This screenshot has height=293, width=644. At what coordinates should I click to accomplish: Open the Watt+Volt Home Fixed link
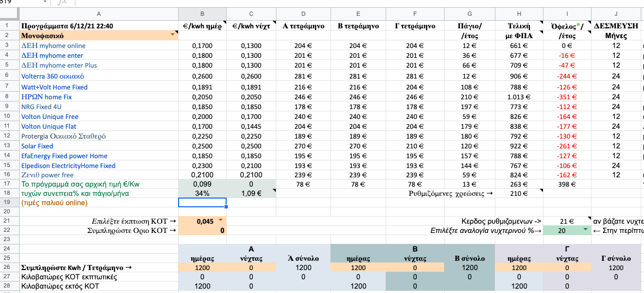click(x=54, y=87)
